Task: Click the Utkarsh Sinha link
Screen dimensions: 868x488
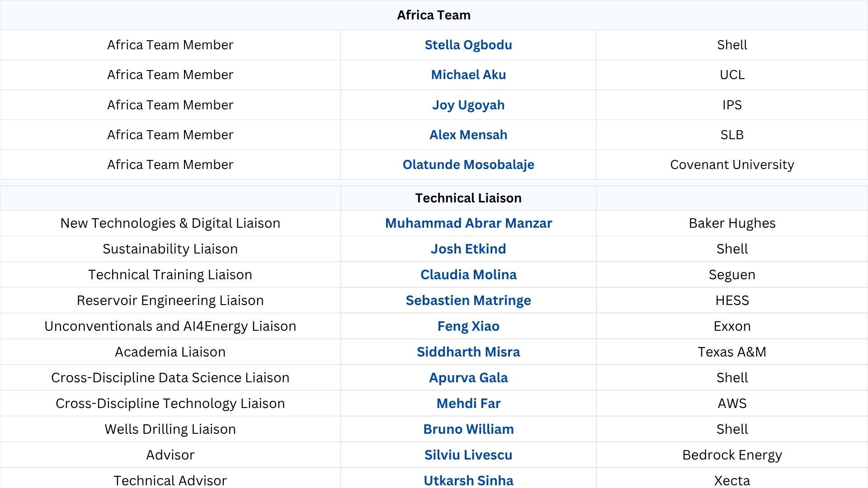Action: pos(468,481)
